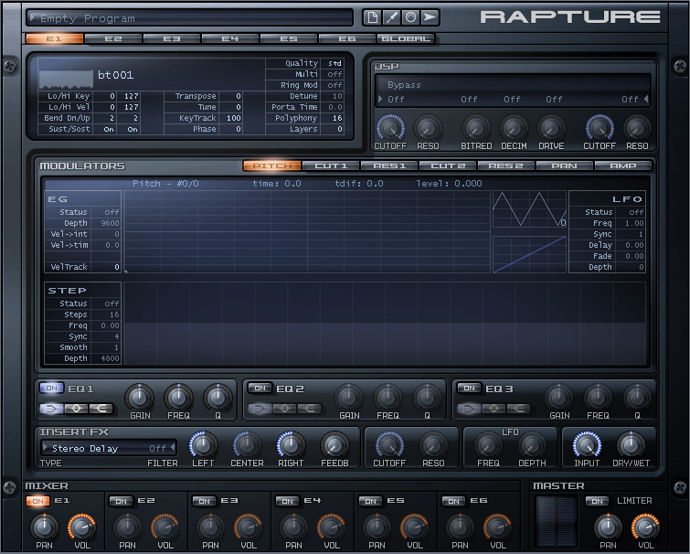This screenshot has height=554, width=690.
Task: Click the LFO triangle waveform display
Action: click(x=529, y=209)
